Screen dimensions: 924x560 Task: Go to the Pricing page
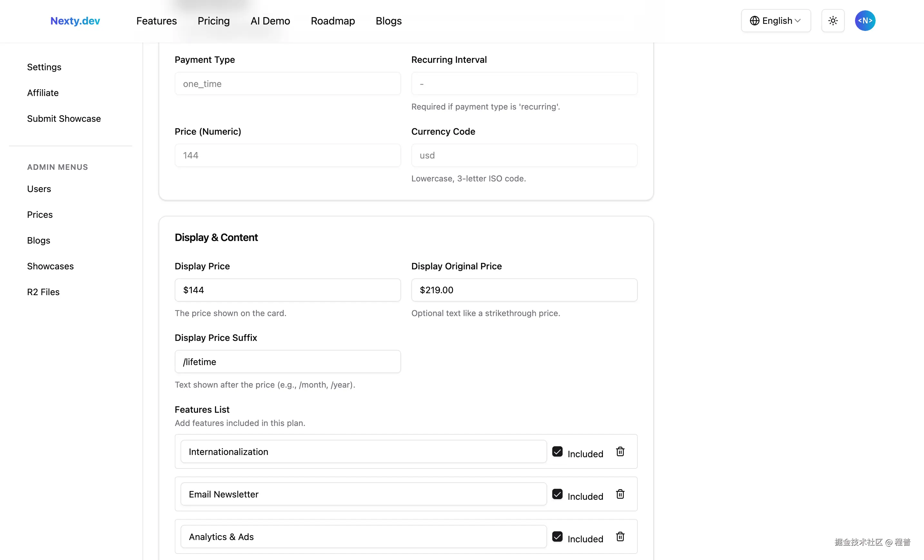(x=213, y=21)
